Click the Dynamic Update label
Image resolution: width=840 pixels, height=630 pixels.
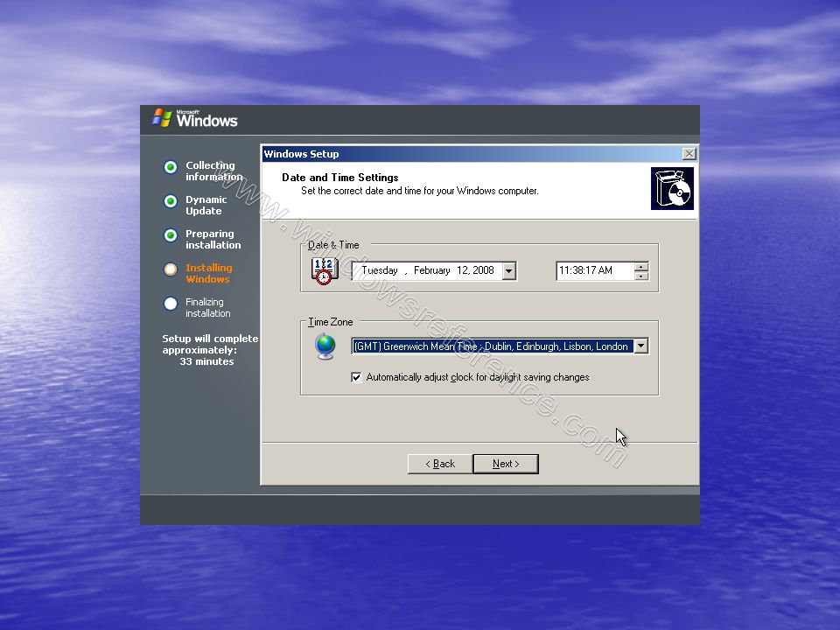pos(206,205)
